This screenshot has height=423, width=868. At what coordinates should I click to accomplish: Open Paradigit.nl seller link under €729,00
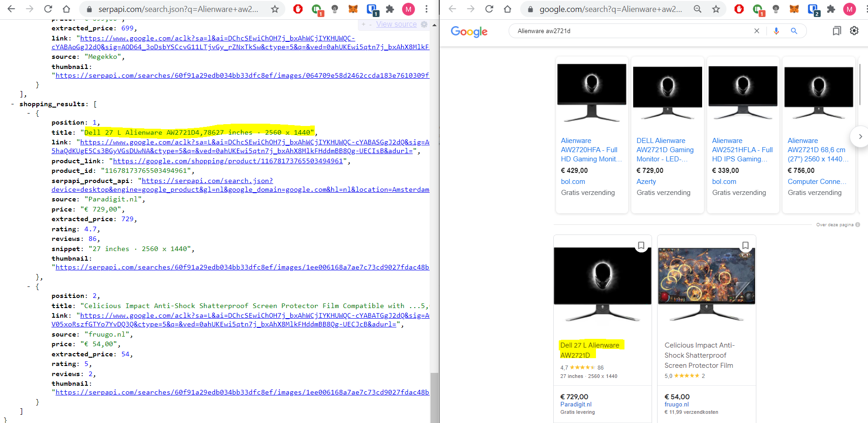[x=576, y=405]
